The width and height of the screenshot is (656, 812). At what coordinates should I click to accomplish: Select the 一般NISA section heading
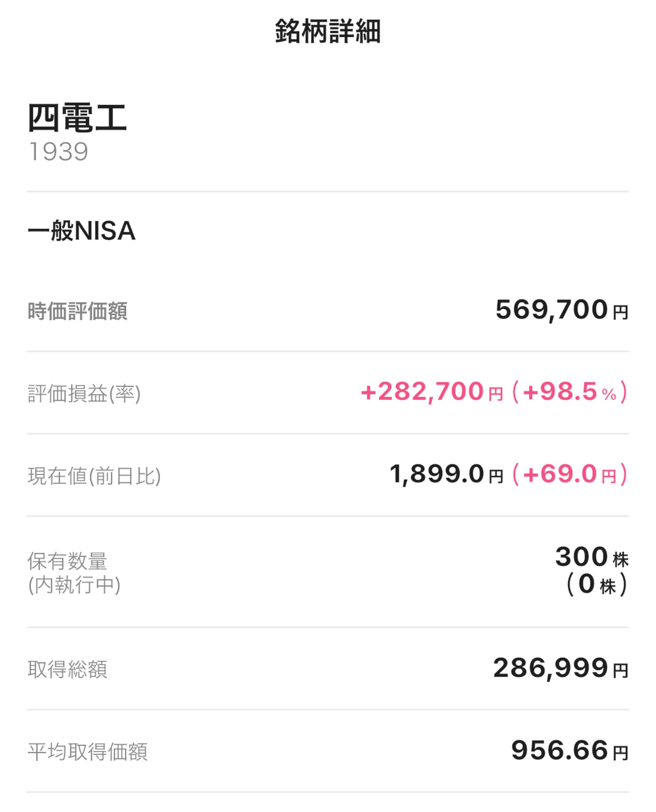coord(82,231)
